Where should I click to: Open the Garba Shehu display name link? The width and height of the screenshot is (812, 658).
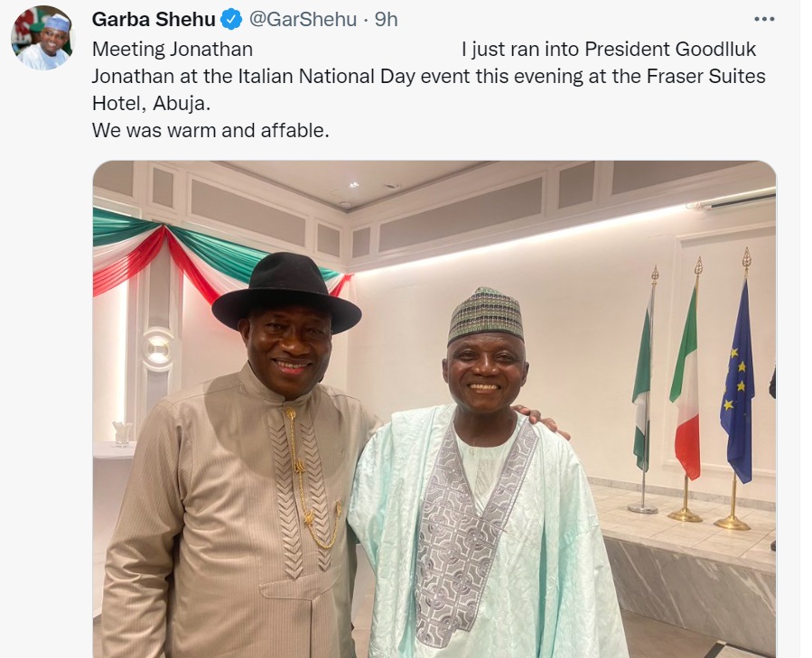point(154,19)
